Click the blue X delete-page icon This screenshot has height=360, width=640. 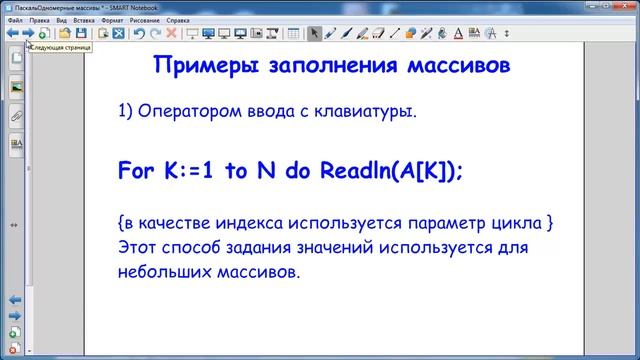click(x=118, y=33)
